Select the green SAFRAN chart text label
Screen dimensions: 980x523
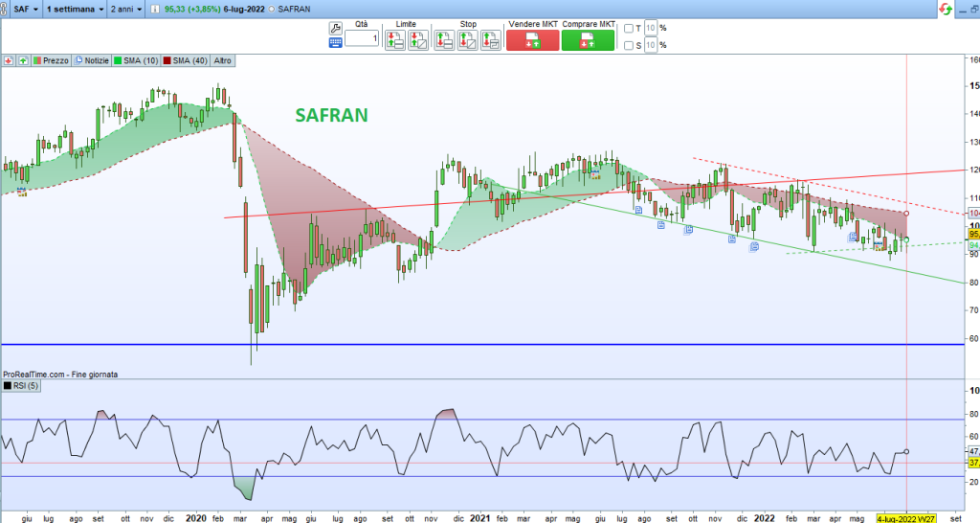(x=331, y=115)
